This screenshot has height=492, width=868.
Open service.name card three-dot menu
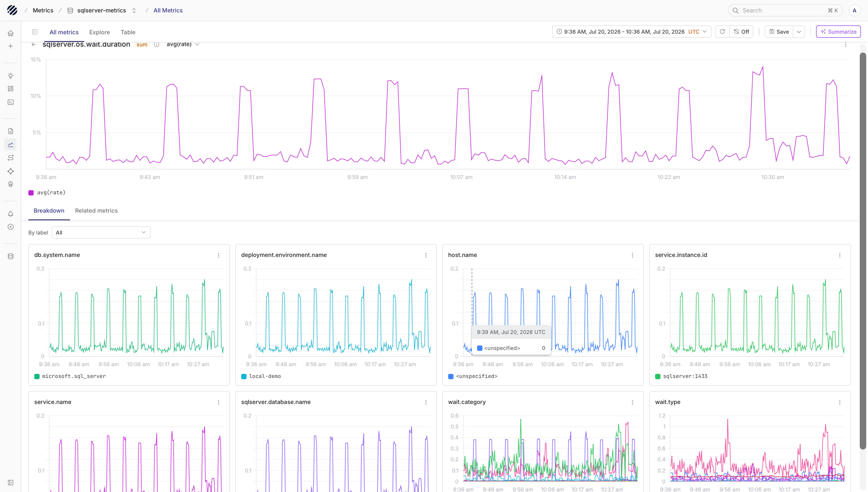pyautogui.click(x=218, y=403)
